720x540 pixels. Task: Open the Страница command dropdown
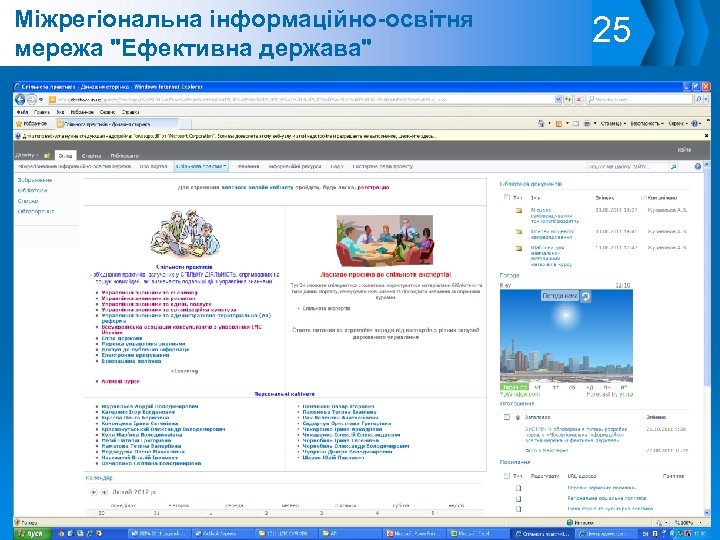tap(613, 124)
